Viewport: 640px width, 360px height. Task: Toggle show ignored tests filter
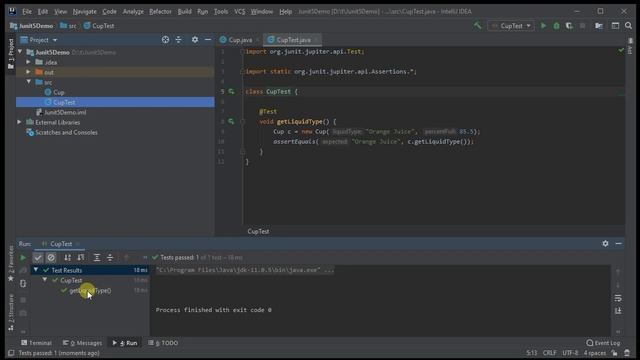(x=51, y=258)
